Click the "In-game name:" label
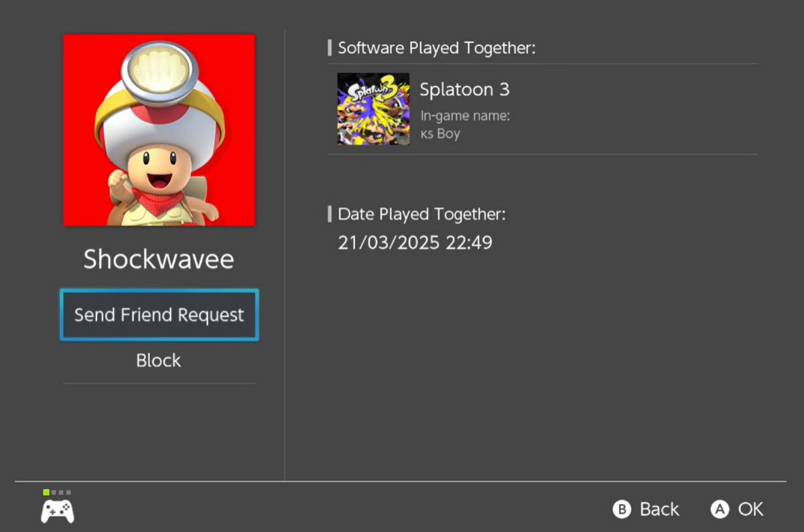The height and width of the screenshot is (532, 804). pyautogui.click(x=465, y=116)
